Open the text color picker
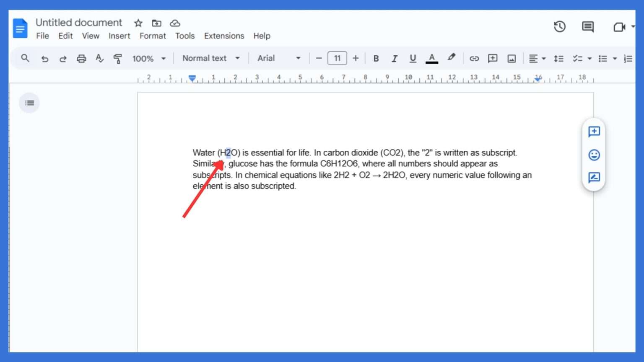644x362 pixels. pyautogui.click(x=431, y=59)
